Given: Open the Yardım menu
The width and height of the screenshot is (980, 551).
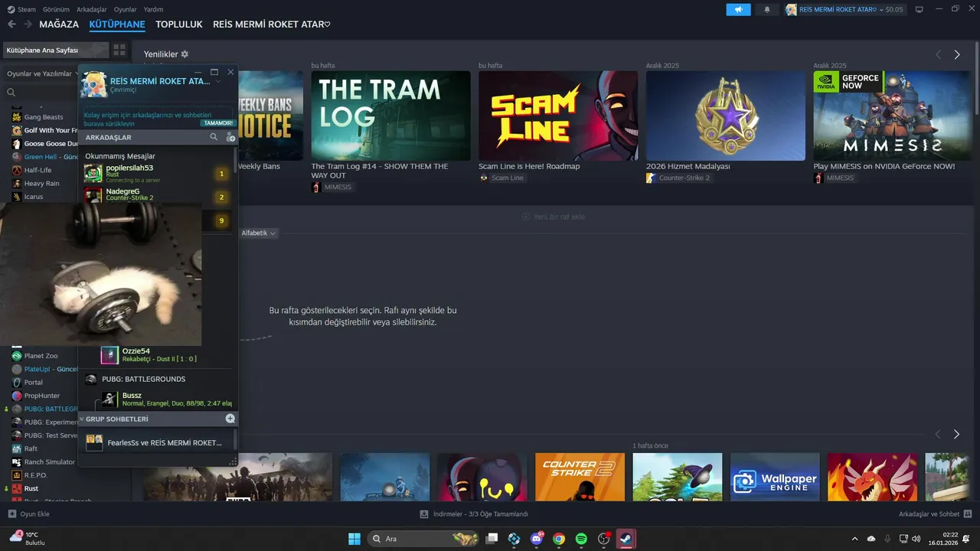Looking at the screenshot, I should pyautogui.click(x=153, y=9).
